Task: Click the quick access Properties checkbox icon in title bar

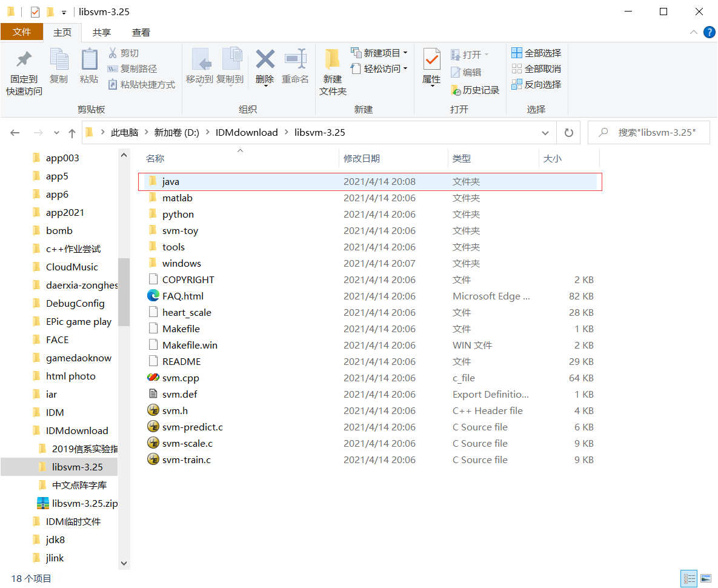Action: click(35, 12)
